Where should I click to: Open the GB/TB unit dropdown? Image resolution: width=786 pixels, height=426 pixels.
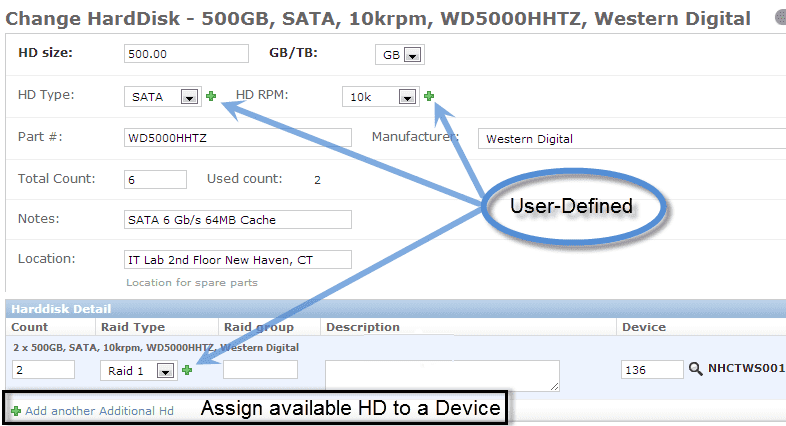400,55
